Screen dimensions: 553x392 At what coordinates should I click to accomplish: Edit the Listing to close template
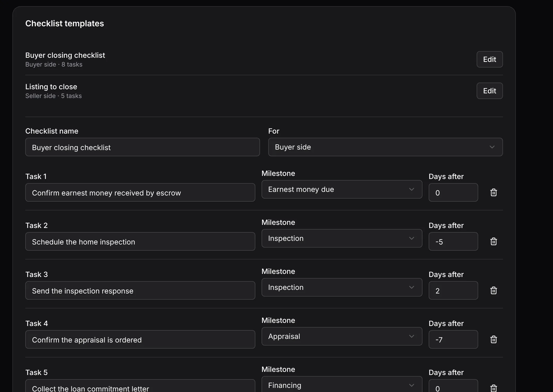tap(490, 91)
